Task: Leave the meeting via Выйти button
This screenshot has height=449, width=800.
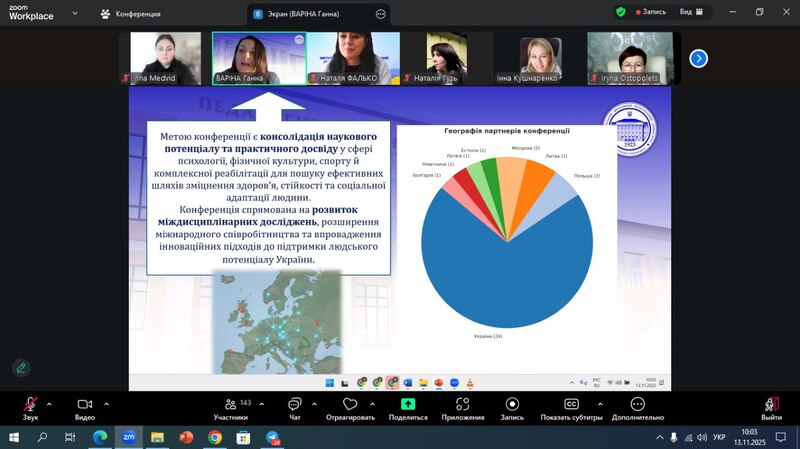Action: [x=771, y=406]
